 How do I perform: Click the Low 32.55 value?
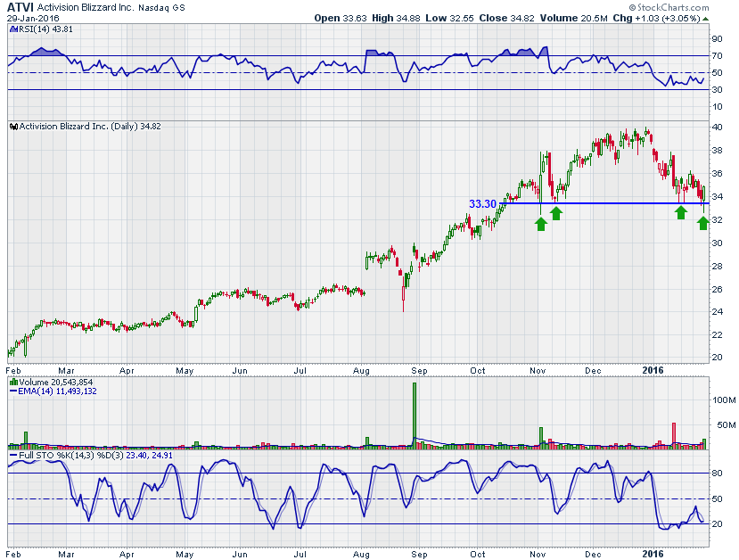[449, 18]
